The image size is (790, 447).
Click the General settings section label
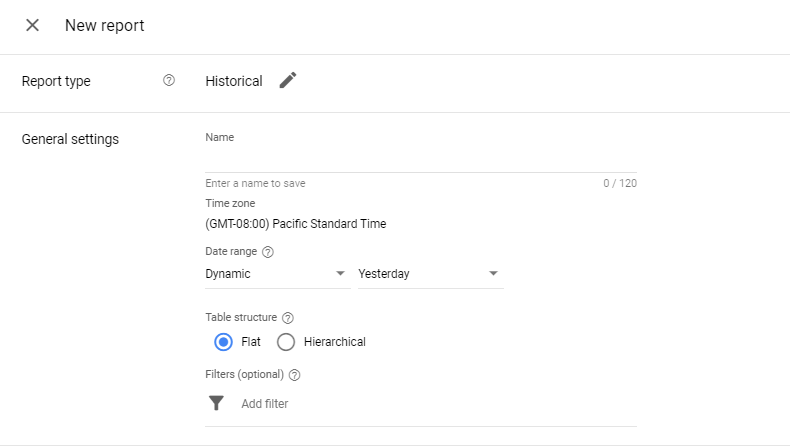click(x=70, y=139)
